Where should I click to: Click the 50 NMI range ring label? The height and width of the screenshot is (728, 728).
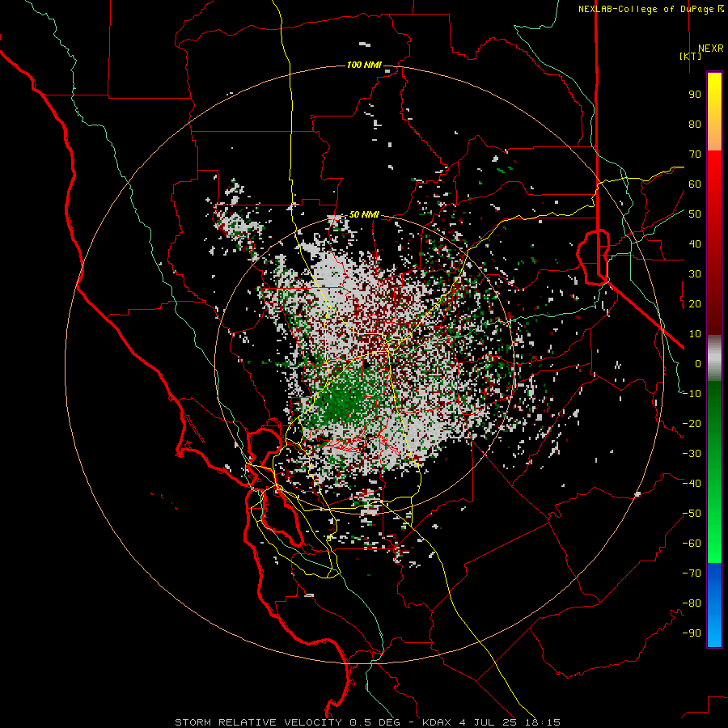[364, 214]
